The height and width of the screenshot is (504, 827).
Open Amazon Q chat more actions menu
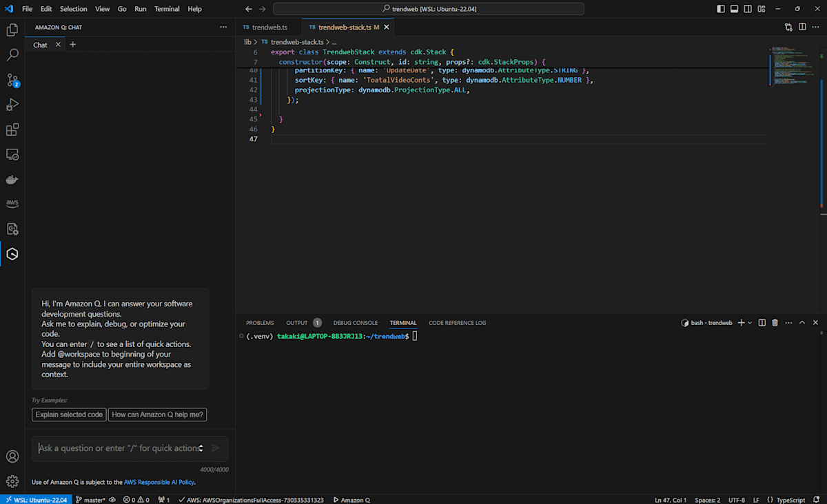(223, 27)
